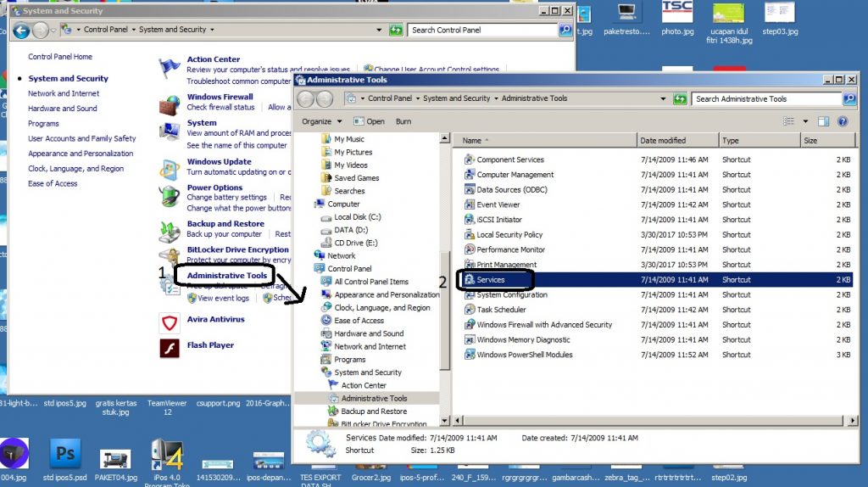Click the Action Center flag icon
This screenshot has width=868, height=487.
(170, 68)
